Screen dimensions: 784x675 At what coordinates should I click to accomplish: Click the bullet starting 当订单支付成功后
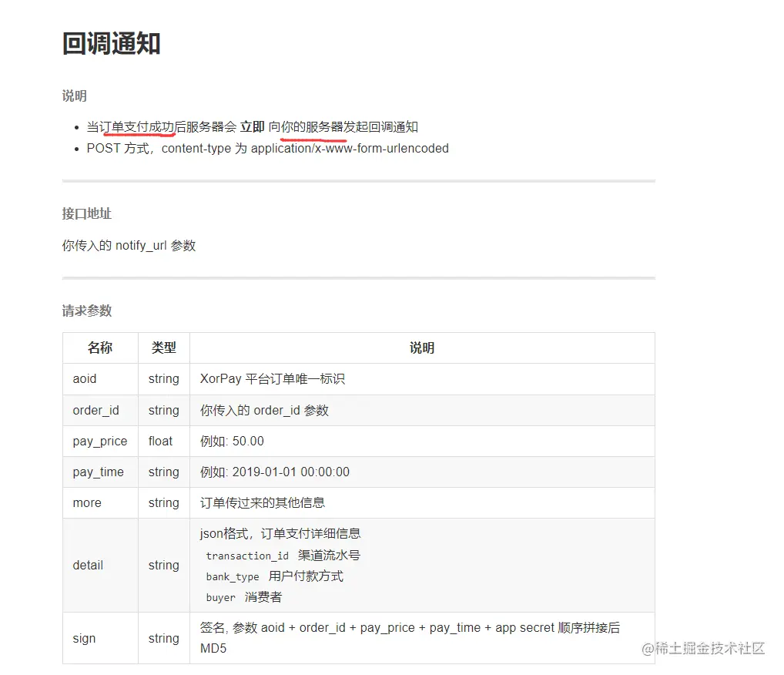point(252,127)
